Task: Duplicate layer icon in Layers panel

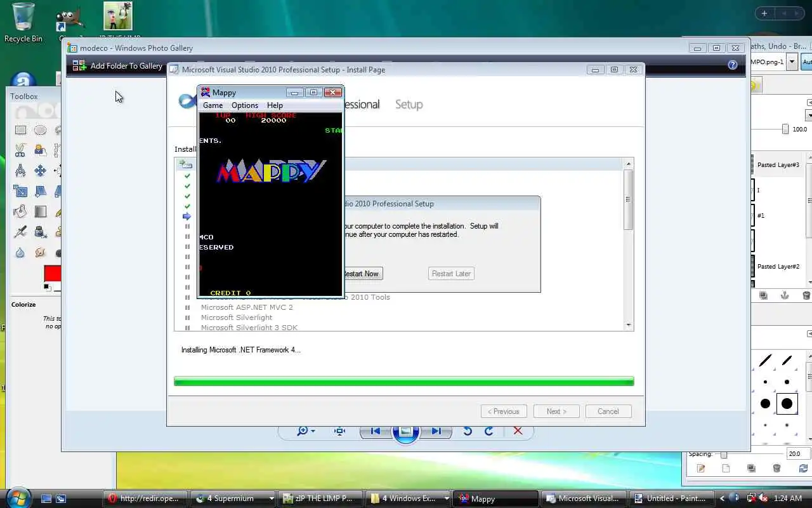Action: coord(763,295)
